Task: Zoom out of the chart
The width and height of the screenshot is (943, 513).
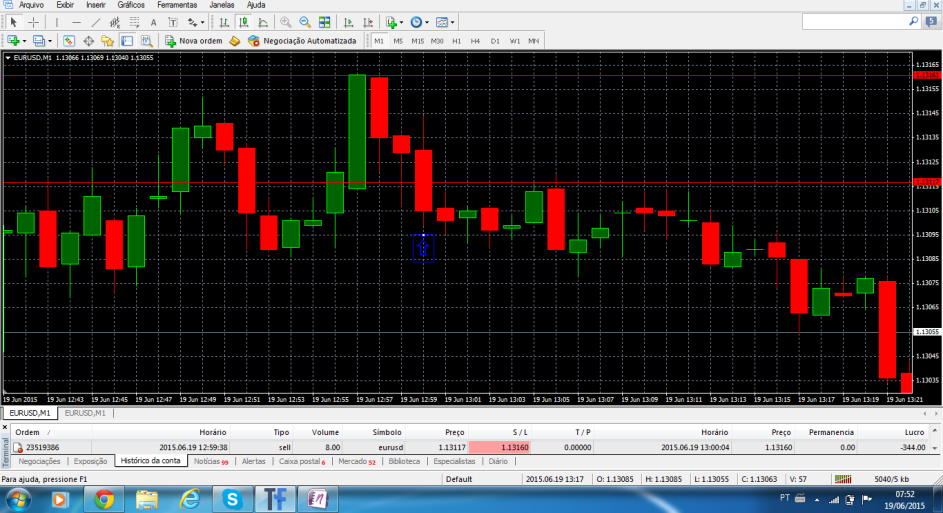Action: pos(304,22)
